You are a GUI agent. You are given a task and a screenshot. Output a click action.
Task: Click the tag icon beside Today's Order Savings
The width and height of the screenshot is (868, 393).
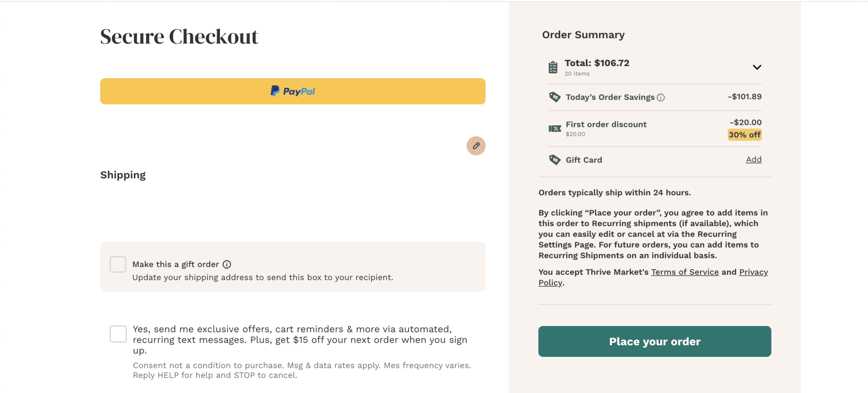tap(555, 97)
